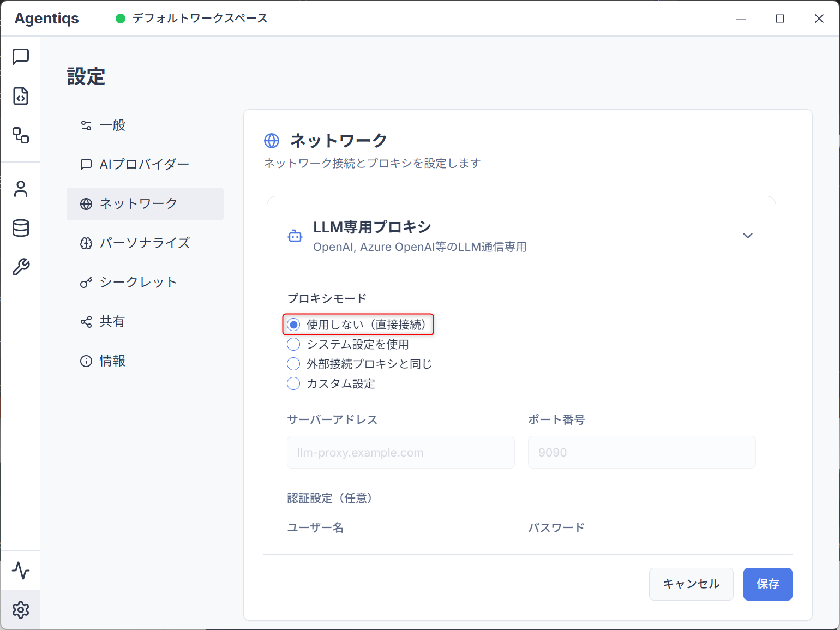Save the network settings with 保存

[767, 584]
